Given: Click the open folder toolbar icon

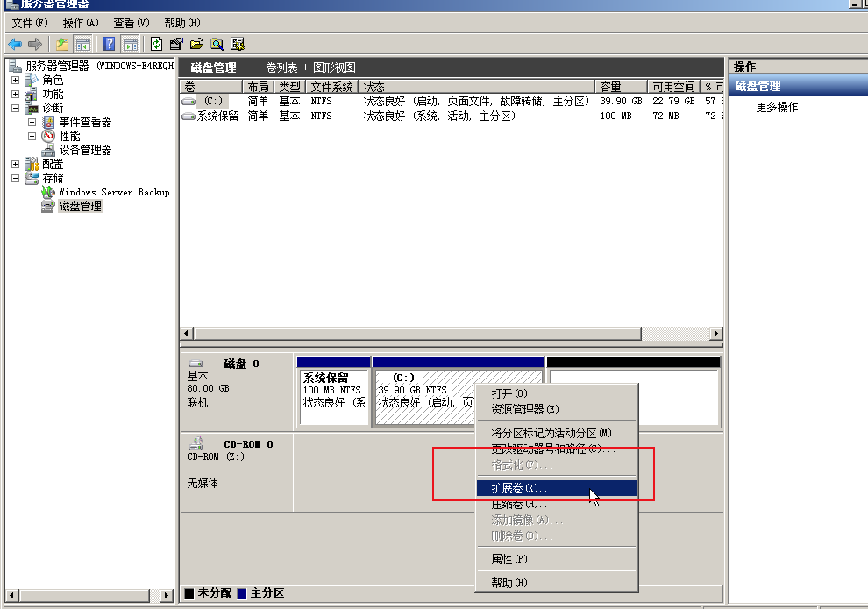Looking at the screenshot, I should 196,44.
